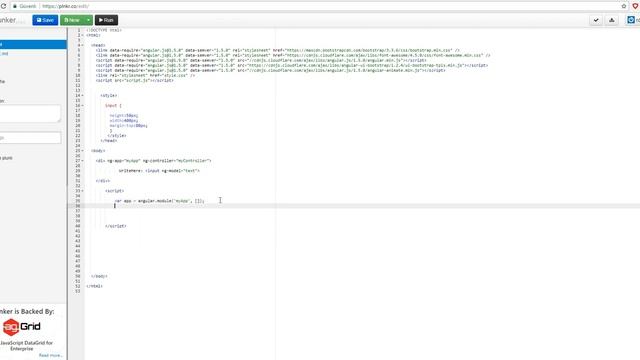This screenshot has height=360, width=640.
Task: Place cursor on the angular.module line
Action: click(x=159, y=201)
